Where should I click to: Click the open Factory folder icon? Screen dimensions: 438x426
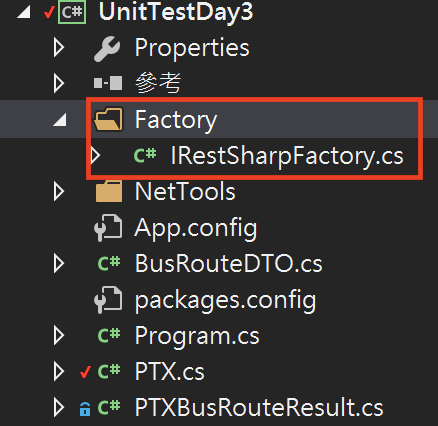108,119
